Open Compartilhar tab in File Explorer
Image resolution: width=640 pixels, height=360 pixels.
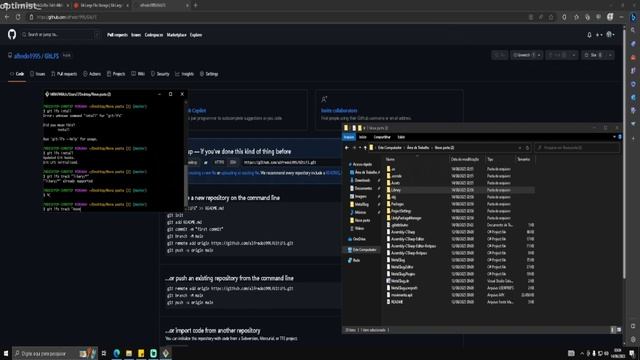pos(382,137)
